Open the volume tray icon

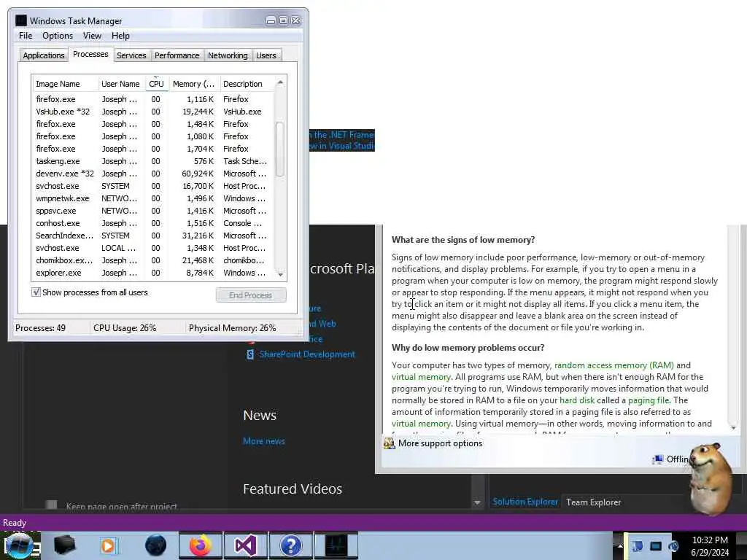pyautogui.click(x=673, y=545)
